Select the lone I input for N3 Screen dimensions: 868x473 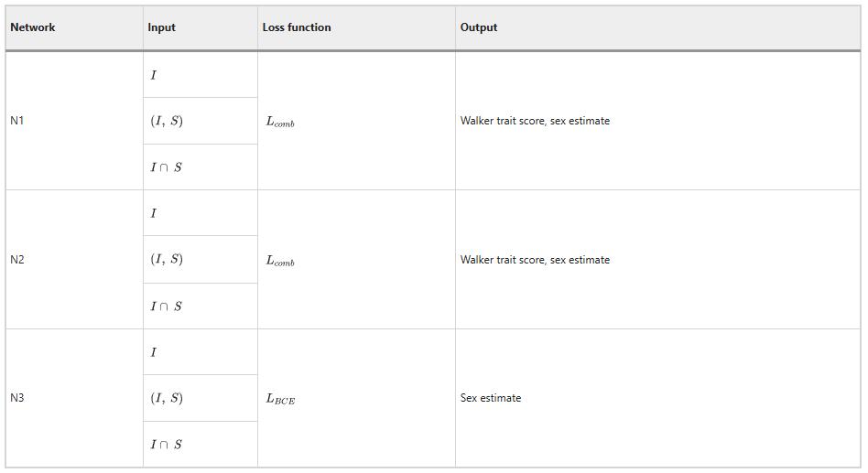coord(154,352)
